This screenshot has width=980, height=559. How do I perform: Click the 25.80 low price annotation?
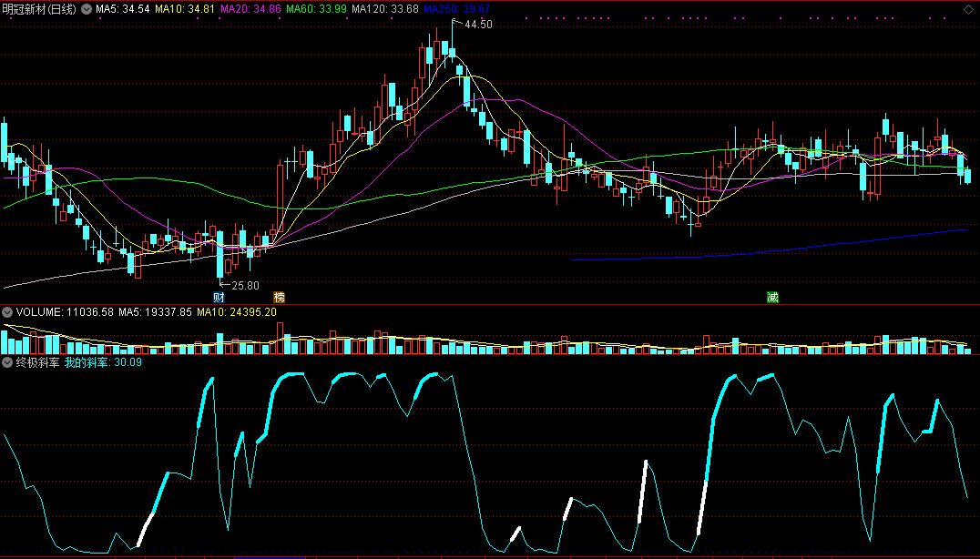click(245, 286)
